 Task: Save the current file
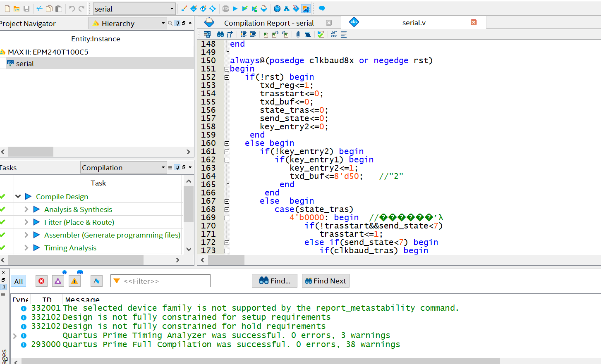pos(26,9)
